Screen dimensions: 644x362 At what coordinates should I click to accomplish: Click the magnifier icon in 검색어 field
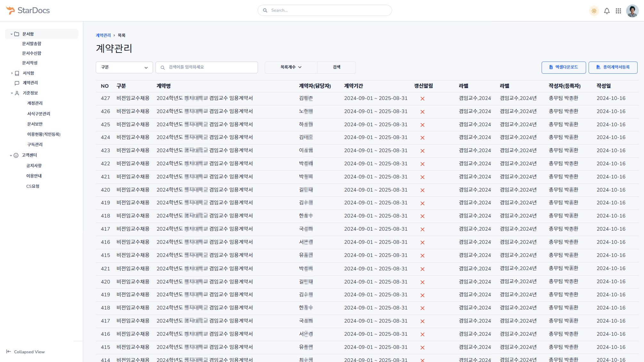(x=163, y=68)
